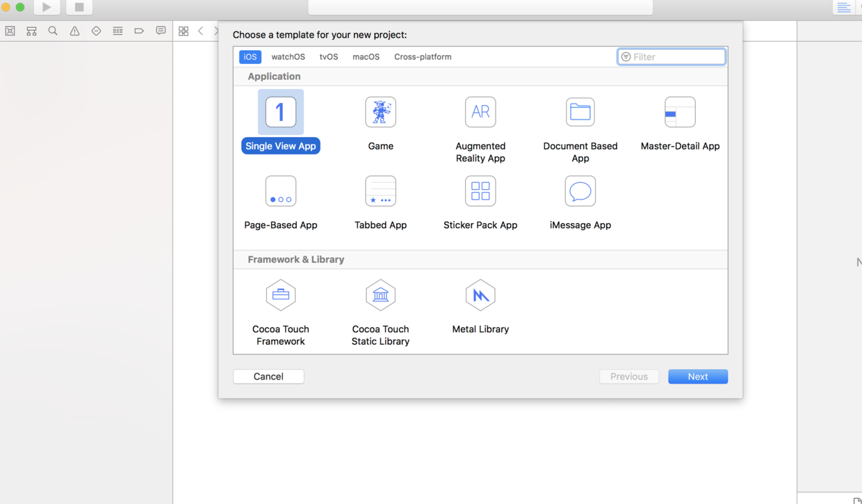
Task: Pick the Document Based App template
Action: (x=580, y=112)
